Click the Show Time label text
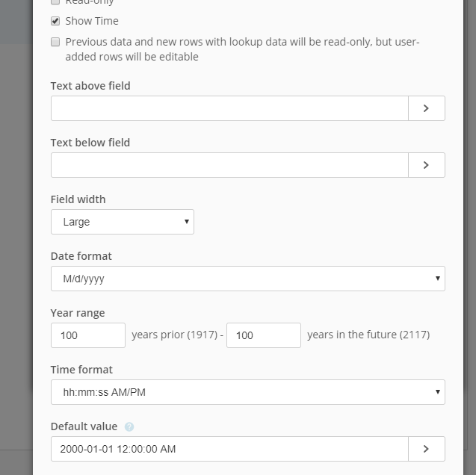Screen dimensions: 476x475 (92, 21)
